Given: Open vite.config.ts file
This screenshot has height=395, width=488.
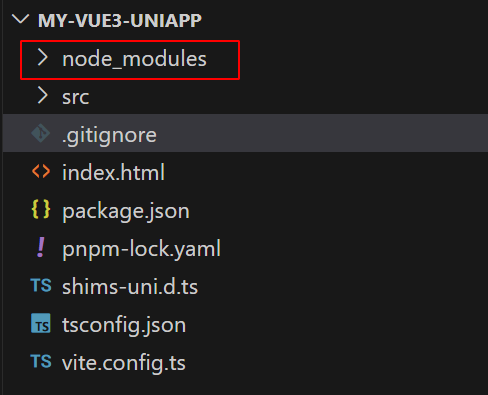Looking at the screenshot, I should click(x=124, y=363).
